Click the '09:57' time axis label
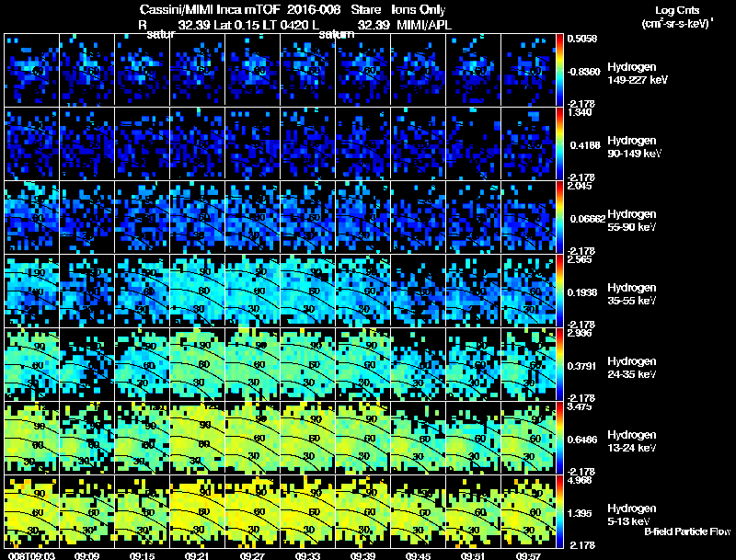 pyautogui.click(x=528, y=556)
